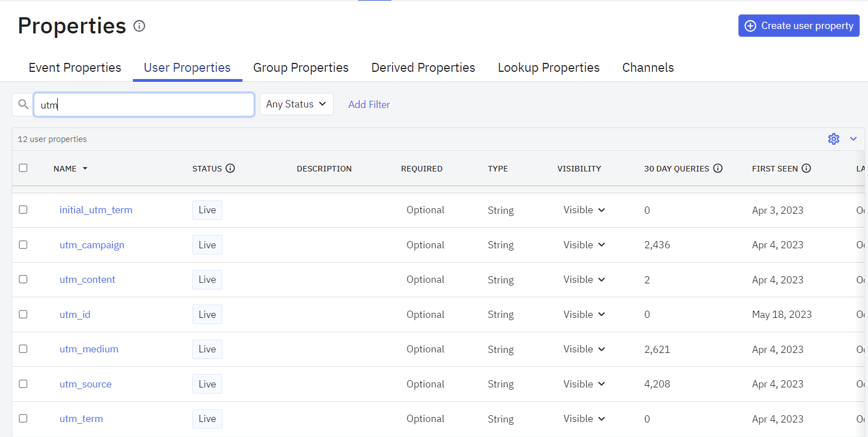Open Visibility dropdown for initial_utm_term

(584, 210)
